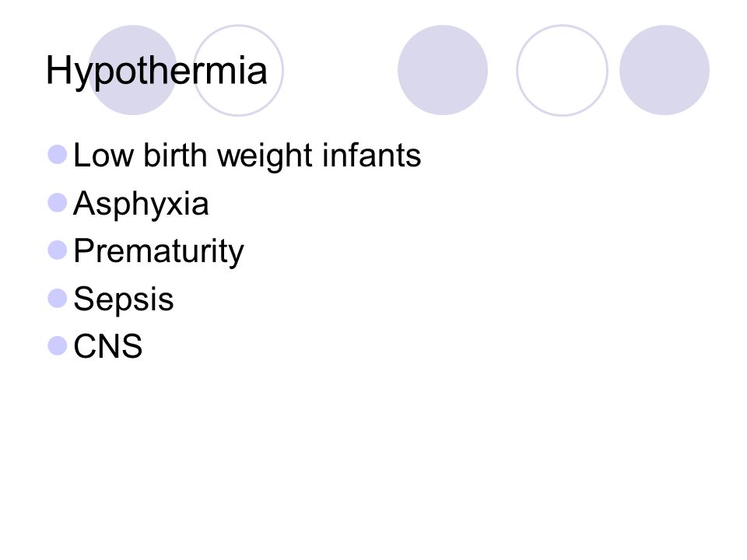Click the rightmost filled lavender circle
Image resolution: width=747 pixels, height=560 pixels.
664,70
